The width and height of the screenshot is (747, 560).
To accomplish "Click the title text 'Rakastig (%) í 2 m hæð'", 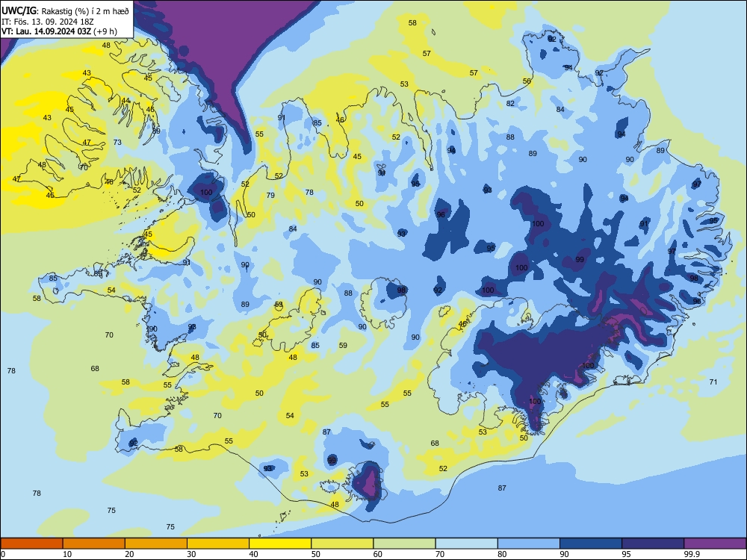I will point(86,10).
